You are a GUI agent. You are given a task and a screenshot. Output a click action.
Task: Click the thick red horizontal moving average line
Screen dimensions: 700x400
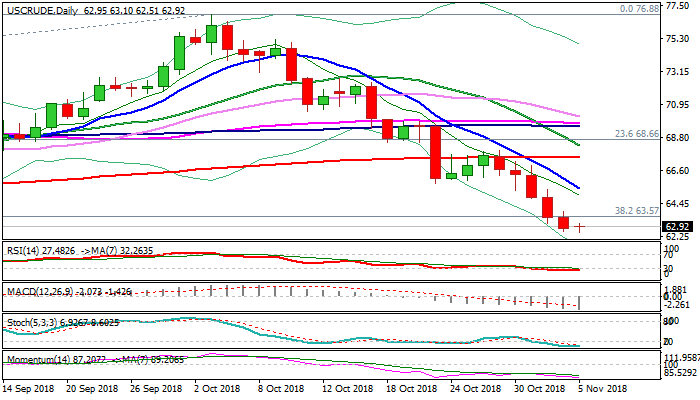coord(300,163)
